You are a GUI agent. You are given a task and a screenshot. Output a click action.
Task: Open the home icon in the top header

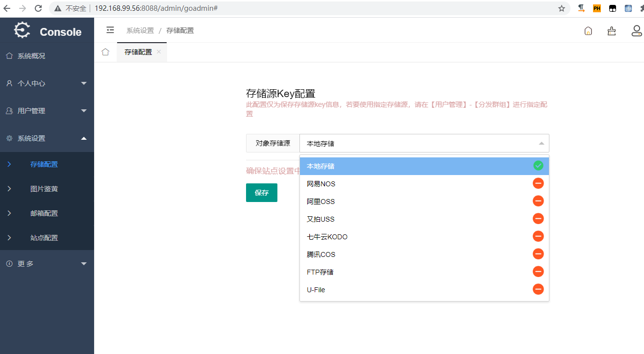coord(588,30)
